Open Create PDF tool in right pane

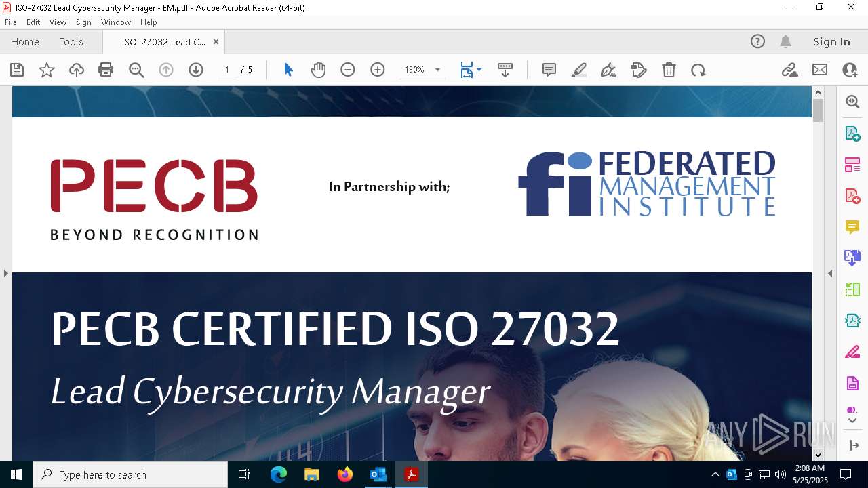852,196
